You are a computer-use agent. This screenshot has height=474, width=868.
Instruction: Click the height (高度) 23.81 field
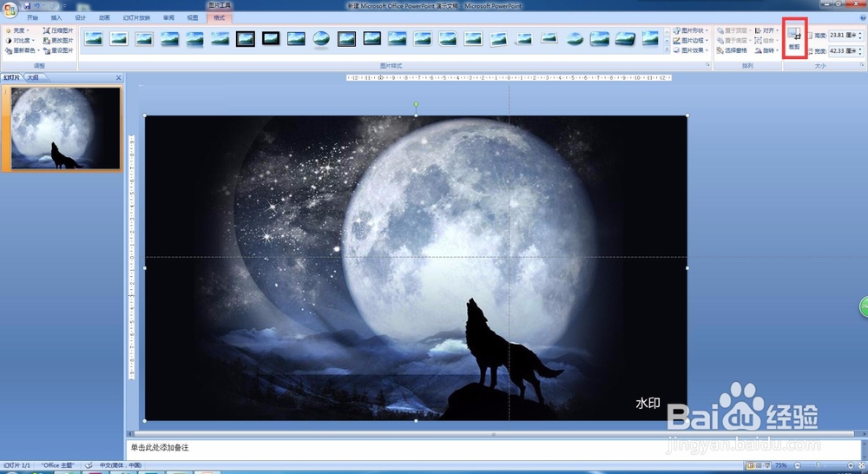pos(842,35)
